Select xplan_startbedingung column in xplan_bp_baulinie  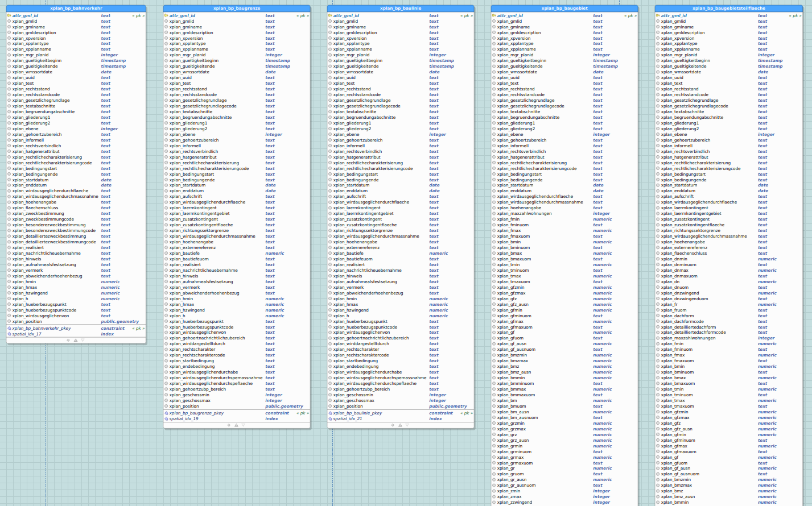point(401,361)
